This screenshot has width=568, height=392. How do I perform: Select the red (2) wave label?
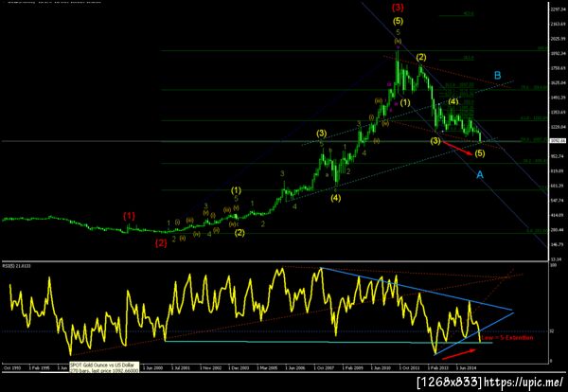tap(161, 242)
